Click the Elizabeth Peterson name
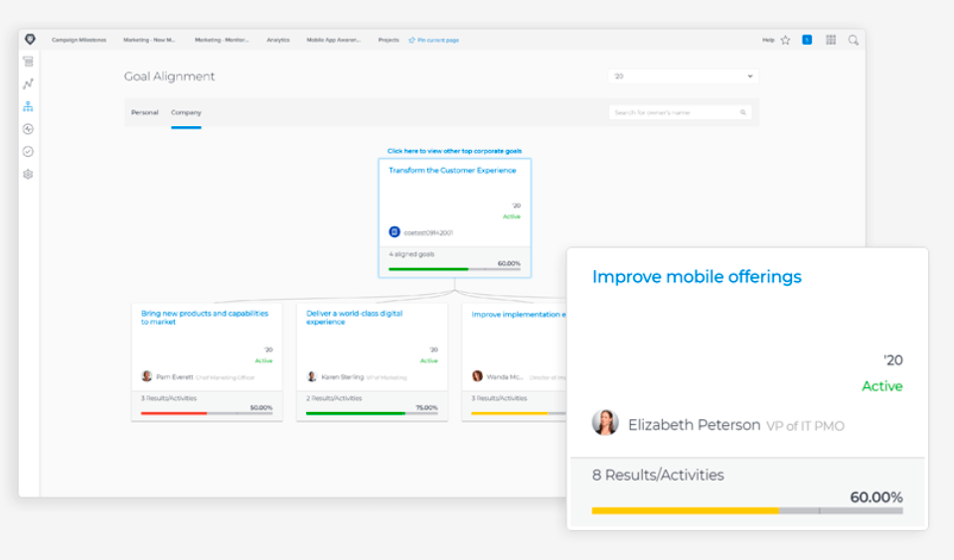 coord(695,424)
